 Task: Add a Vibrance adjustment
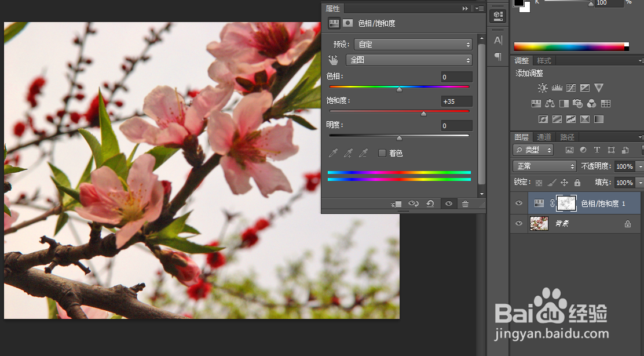[599, 88]
